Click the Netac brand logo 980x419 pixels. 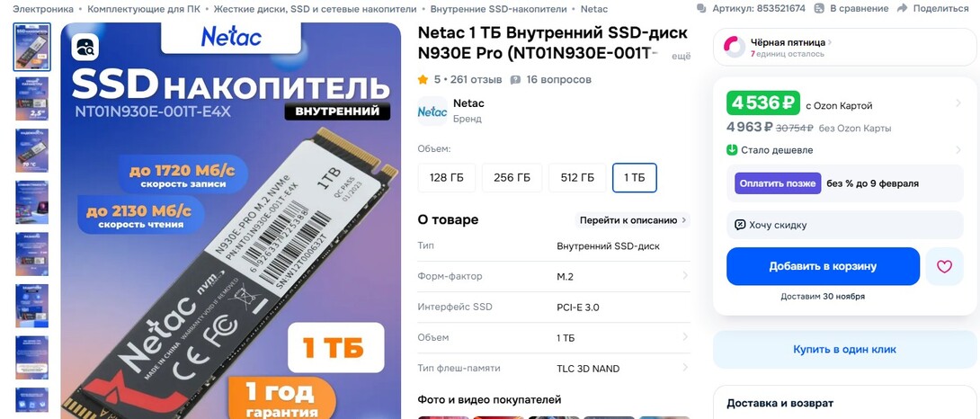coord(432,111)
